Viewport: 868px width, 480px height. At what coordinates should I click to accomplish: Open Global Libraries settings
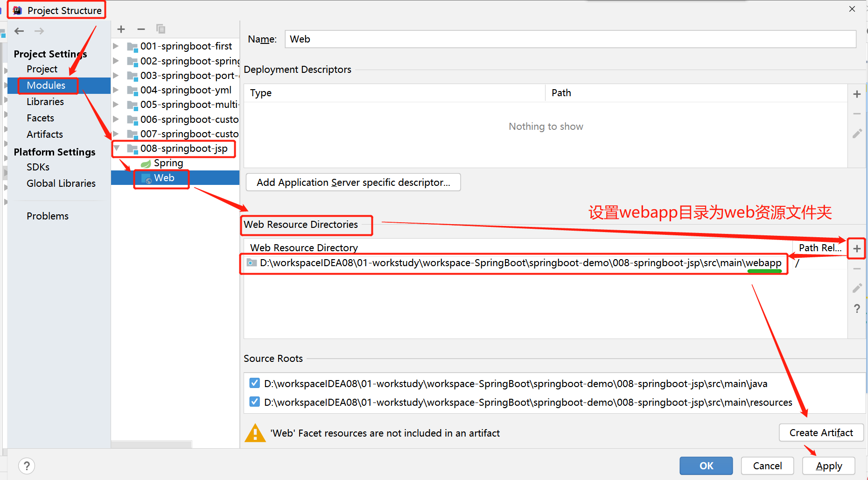61,184
